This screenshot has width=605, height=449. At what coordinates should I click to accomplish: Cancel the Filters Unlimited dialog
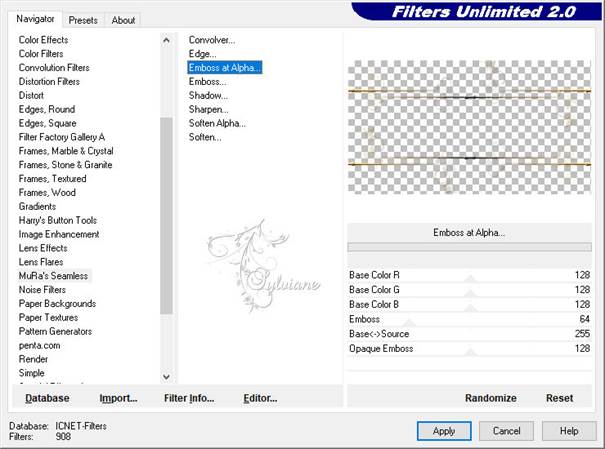(x=507, y=431)
